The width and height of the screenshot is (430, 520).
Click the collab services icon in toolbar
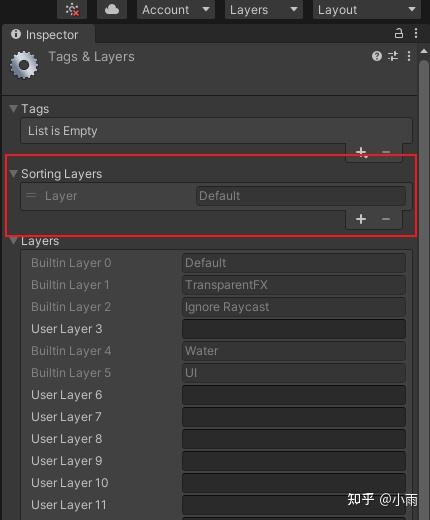point(72,9)
